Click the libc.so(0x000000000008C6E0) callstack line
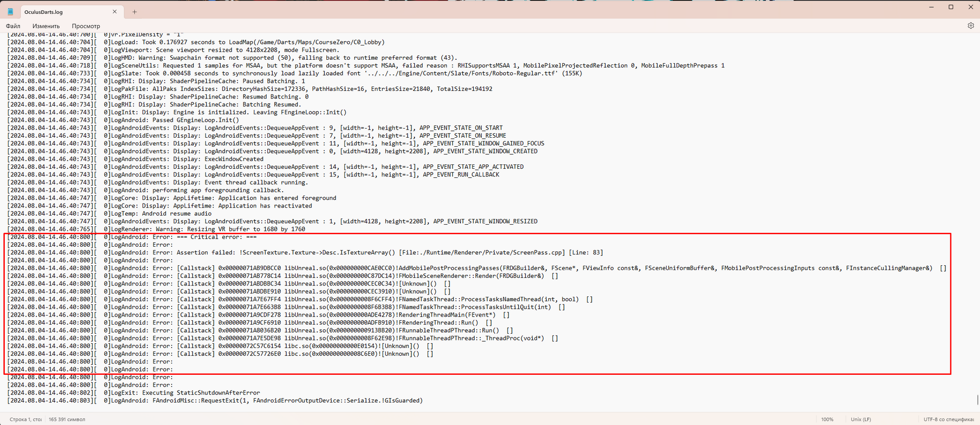 click(221, 354)
